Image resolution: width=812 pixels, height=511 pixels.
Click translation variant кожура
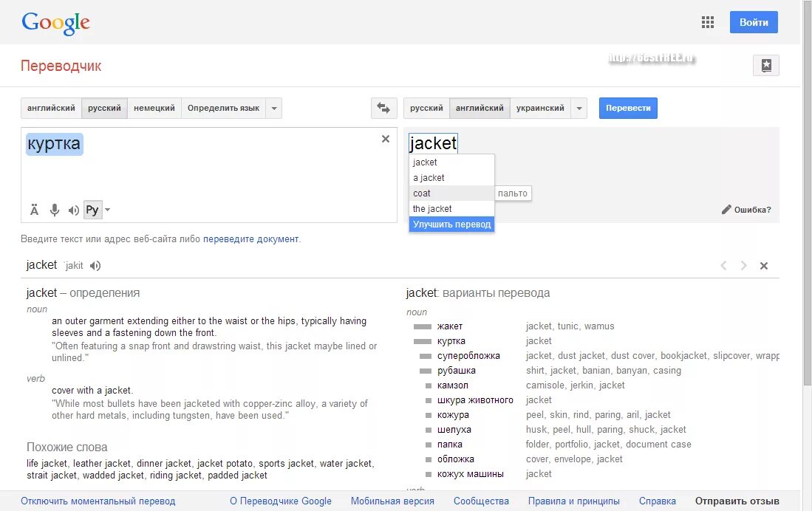(x=453, y=415)
